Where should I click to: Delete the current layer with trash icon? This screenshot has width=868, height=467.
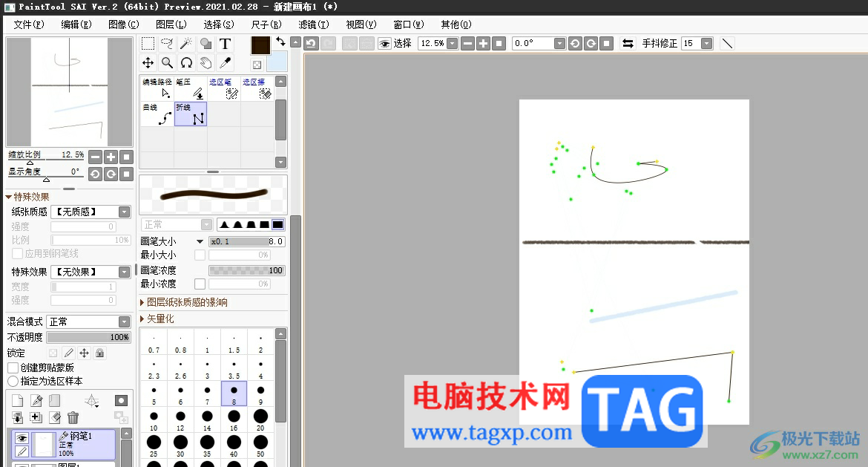click(x=73, y=418)
